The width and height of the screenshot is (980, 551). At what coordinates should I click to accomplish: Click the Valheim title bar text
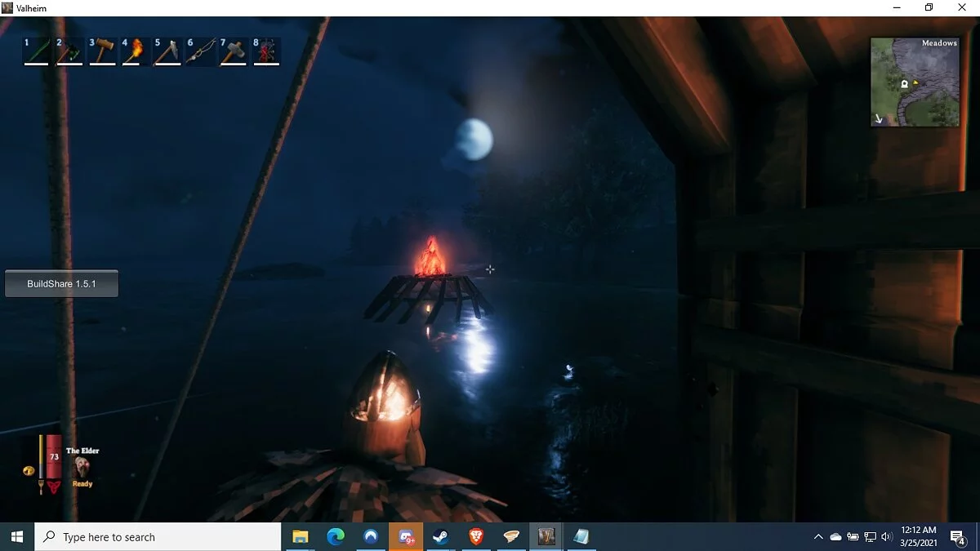(31, 7)
